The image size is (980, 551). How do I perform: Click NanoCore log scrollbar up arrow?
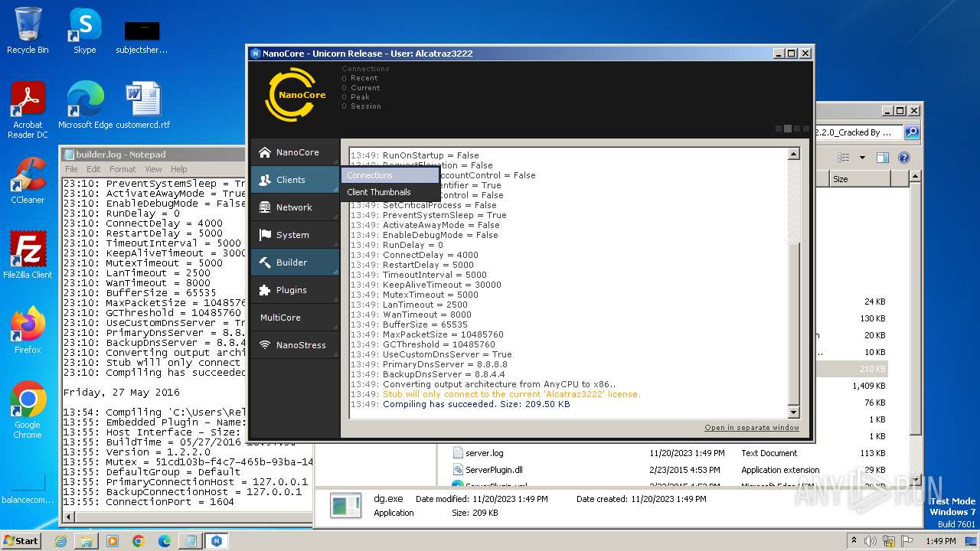pyautogui.click(x=794, y=155)
